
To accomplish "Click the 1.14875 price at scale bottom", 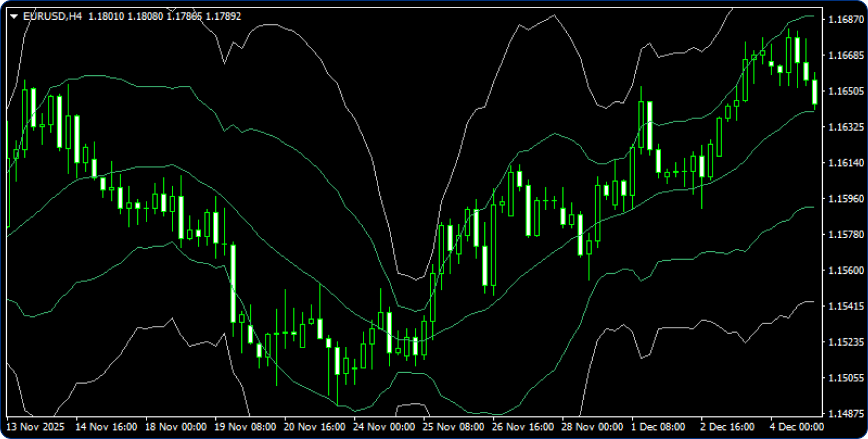I will coord(844,414).
